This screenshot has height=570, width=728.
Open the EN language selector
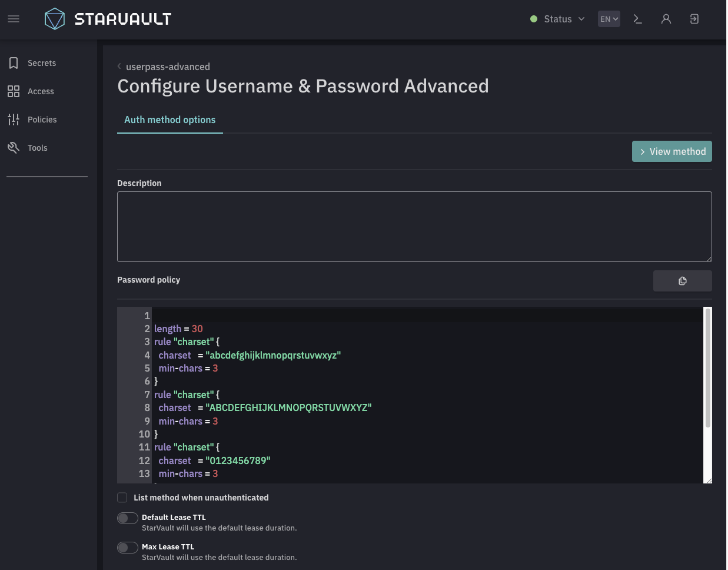pos(609,19)
